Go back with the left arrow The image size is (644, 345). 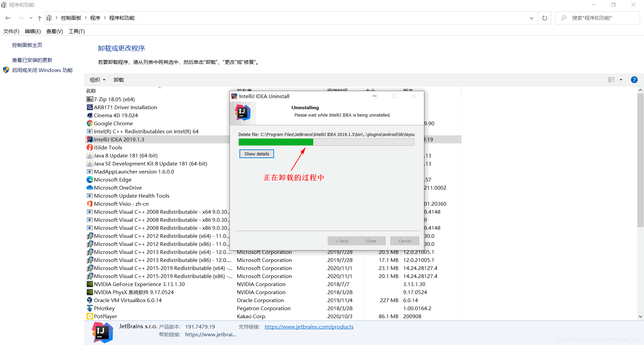click(x=8, y=18)
